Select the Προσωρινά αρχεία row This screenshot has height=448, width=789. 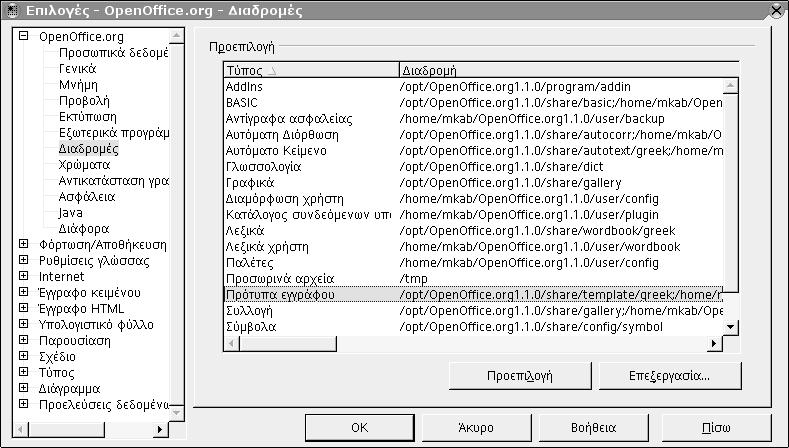point(473,279)
